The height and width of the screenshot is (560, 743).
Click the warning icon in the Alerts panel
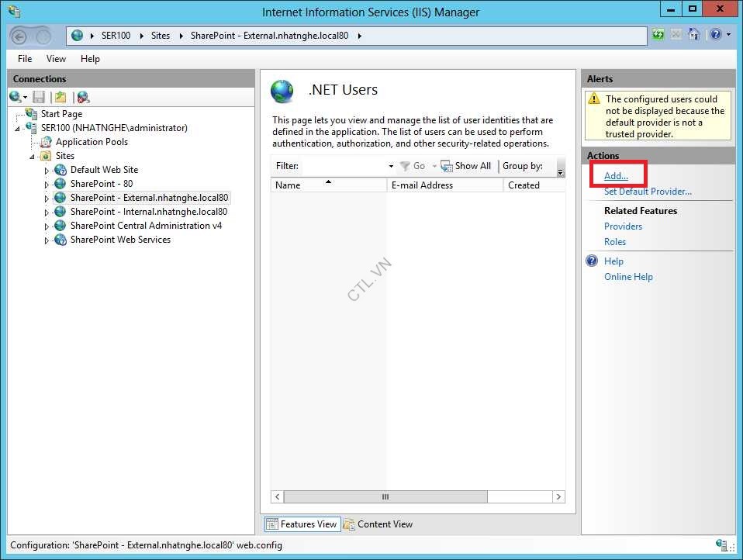coord(593,99)
